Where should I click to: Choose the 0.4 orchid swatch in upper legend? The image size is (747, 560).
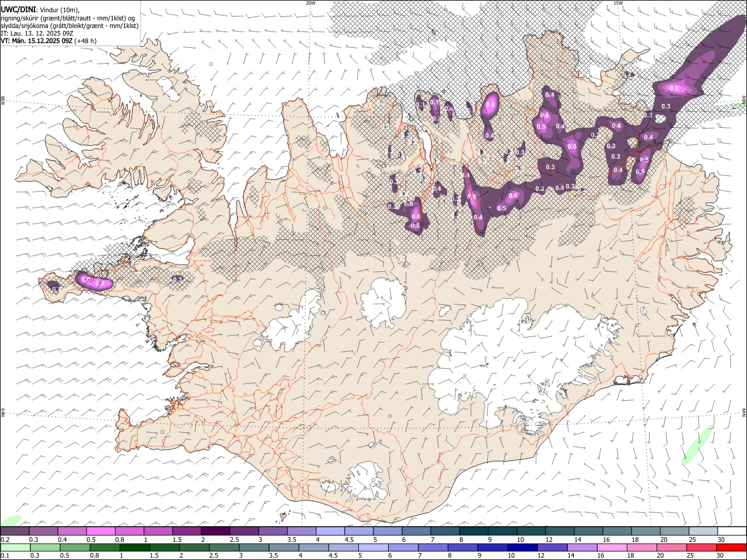click(x=72, y=531)
